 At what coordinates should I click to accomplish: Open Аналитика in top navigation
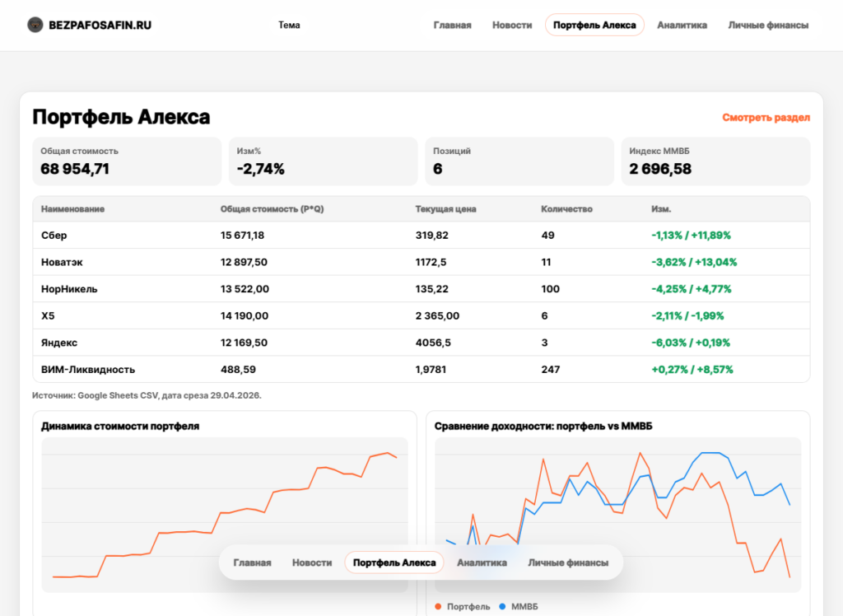click(x=682, y=26)
